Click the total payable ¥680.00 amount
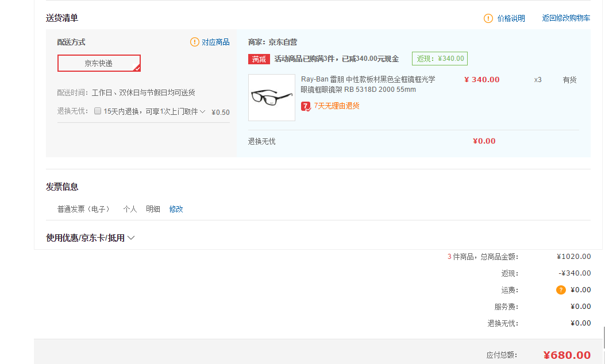 pyautogui.click(x=567, y=355)
